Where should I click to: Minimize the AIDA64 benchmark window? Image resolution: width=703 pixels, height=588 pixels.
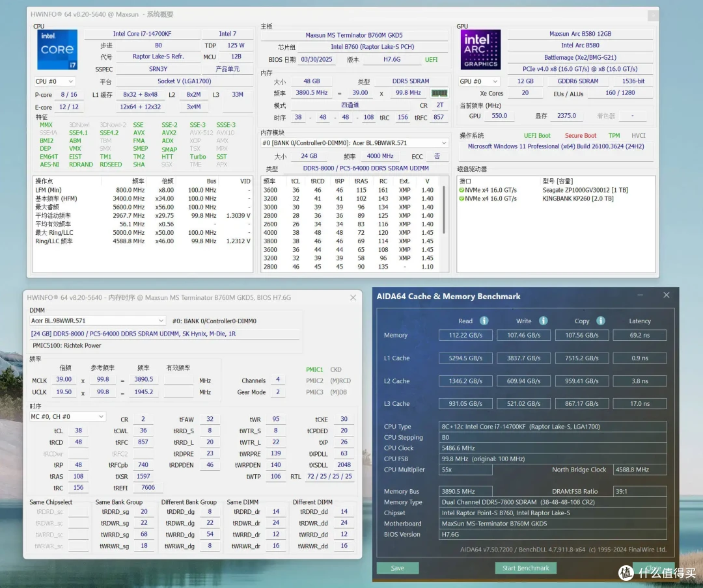[x=641, y=295]
